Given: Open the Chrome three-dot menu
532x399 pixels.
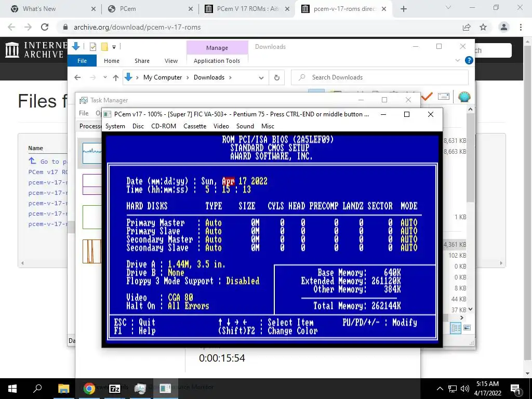Looking at the screenshot, I should coord(521,27).
